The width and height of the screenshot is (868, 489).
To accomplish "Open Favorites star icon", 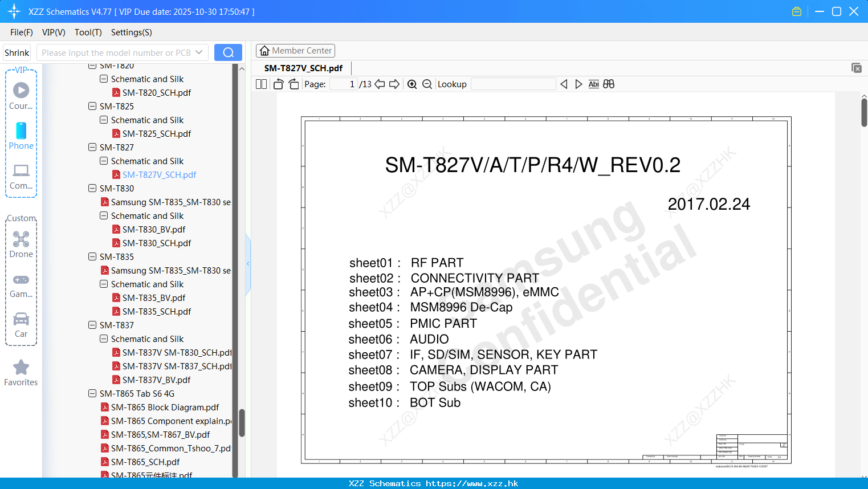I will coord(21,367).
